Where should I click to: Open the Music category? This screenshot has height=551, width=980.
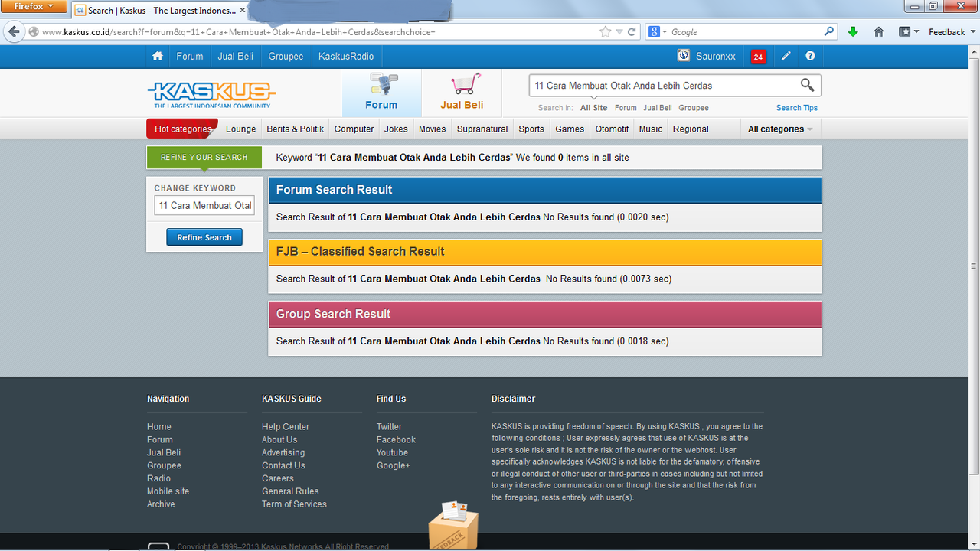[651, 129]
